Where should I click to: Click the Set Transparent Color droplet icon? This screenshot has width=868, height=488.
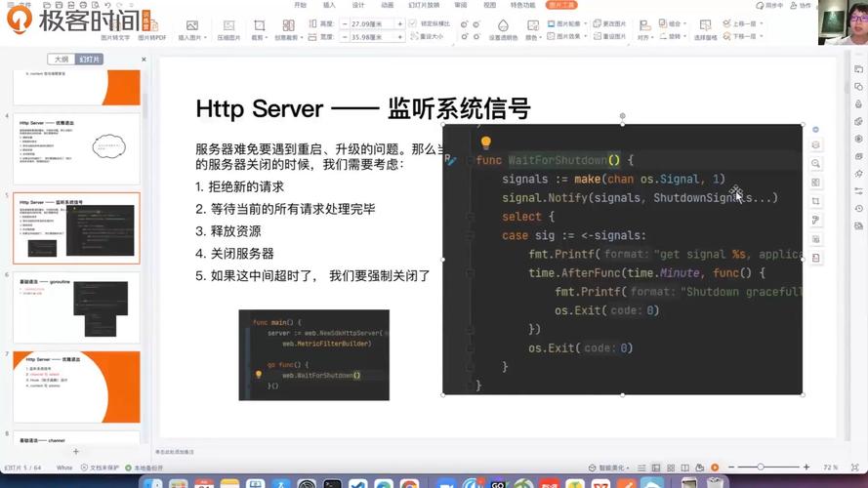(x=503, y=25)
